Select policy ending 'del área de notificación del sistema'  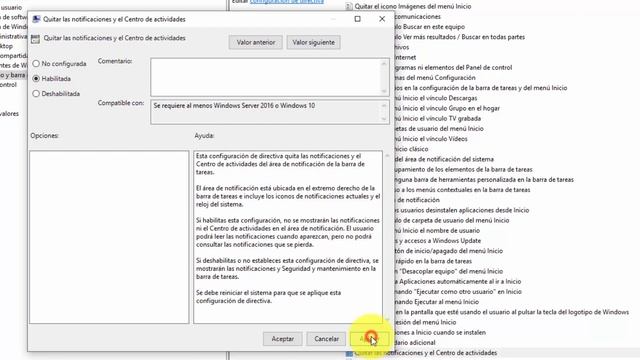pyautogui.click(x=444, y=160)
